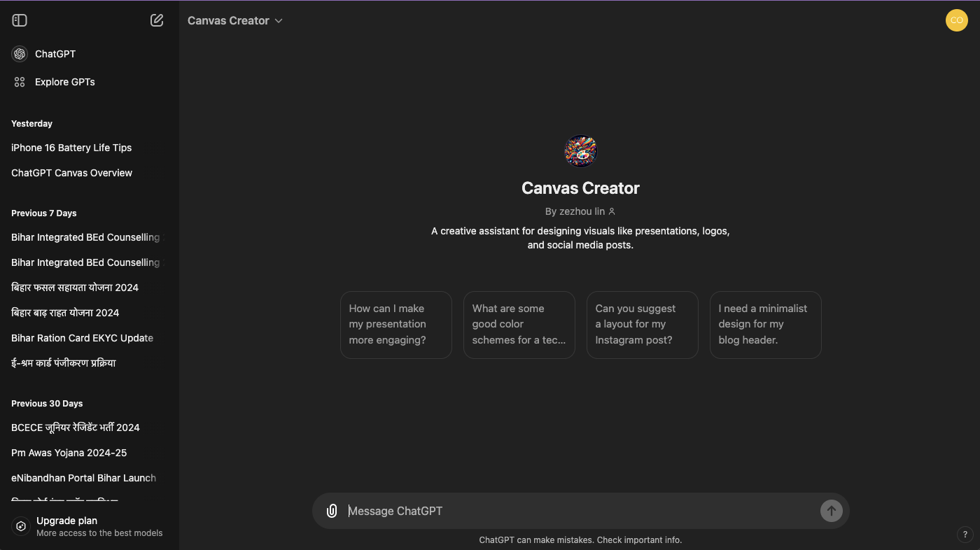
Task: Click the send arrow button
Action: pos(831,511)
